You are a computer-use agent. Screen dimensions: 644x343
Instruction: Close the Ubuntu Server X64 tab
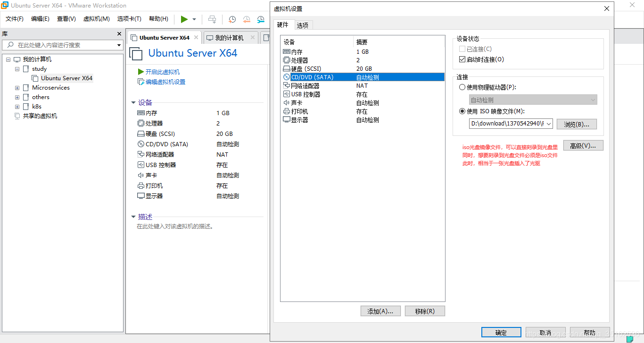pyautogui.click(x=196, y=37)
